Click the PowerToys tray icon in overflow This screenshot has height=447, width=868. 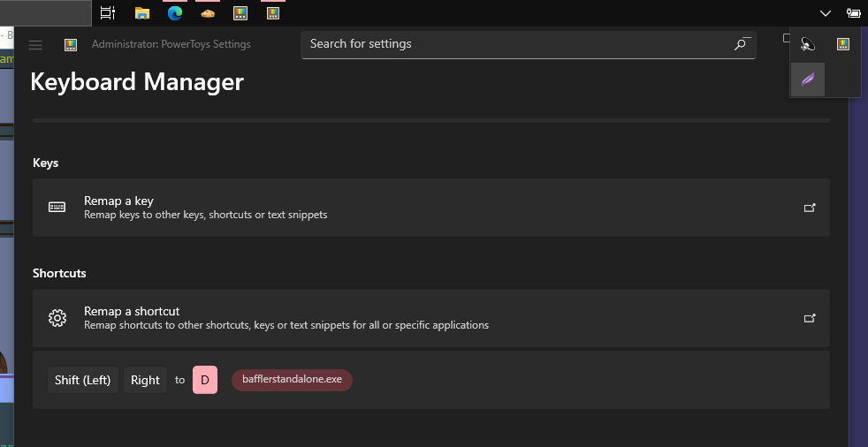coord(843,45)
